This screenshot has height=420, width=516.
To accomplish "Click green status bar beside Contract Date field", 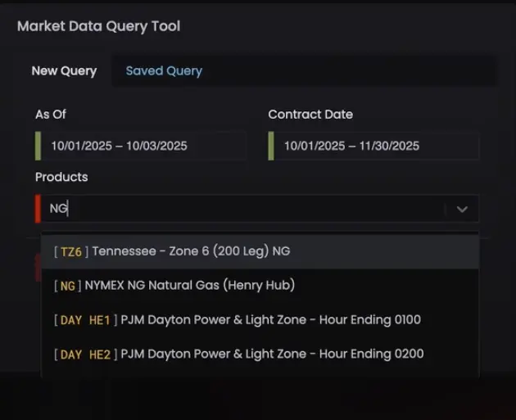I will pos(271,146).
